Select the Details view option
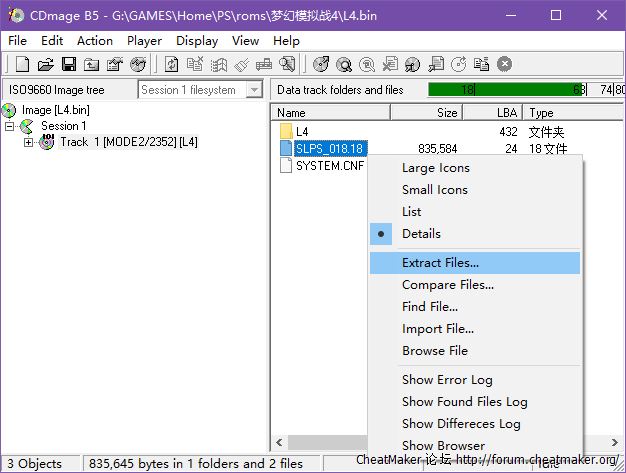Screen dimensions: 626x473 421,233
